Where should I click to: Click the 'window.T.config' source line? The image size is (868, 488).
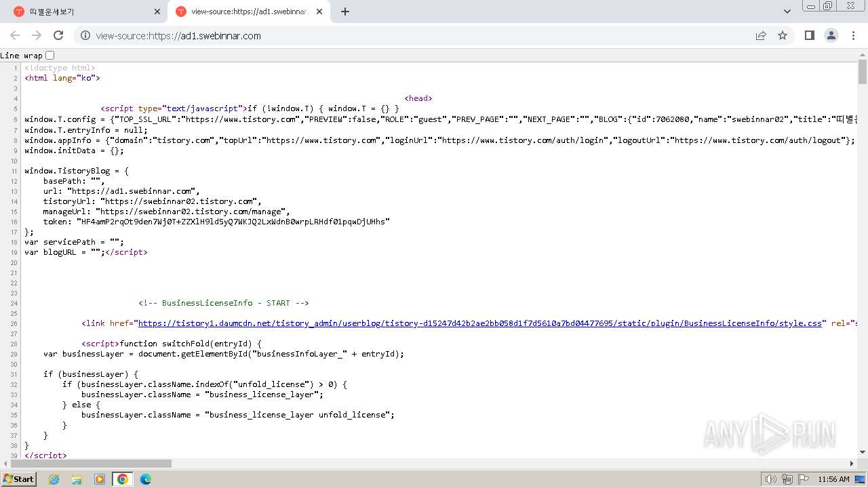(x=441, y=120)
